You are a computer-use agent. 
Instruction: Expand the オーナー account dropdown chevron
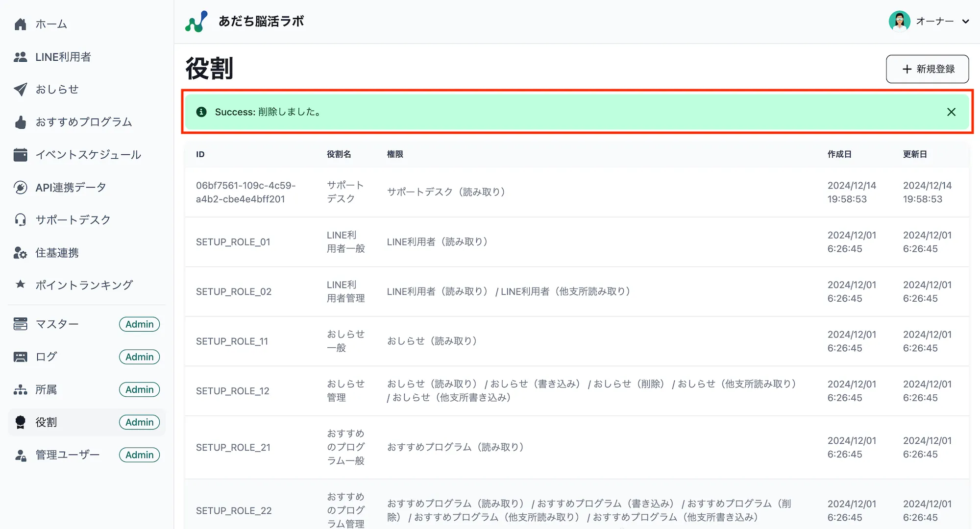[x=965, y=22]
